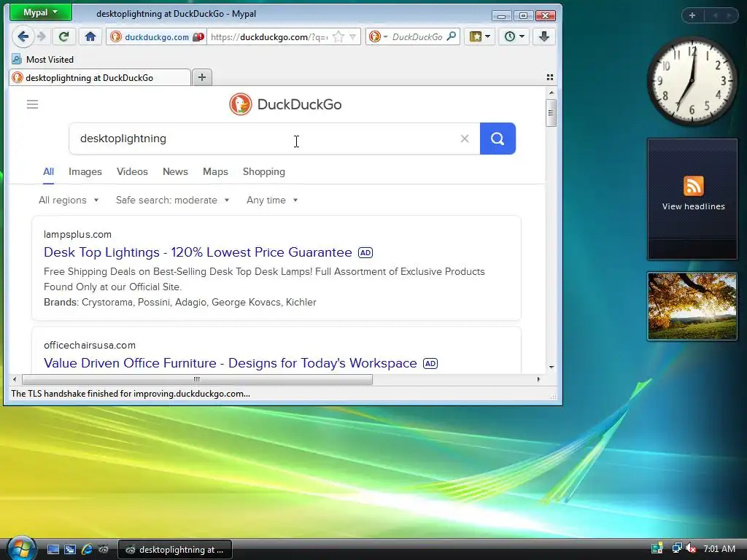Click Switch between windows quick launch icon
Image resolution: width=747 pixels, height=560 pixels.
(x=70, y=550)
